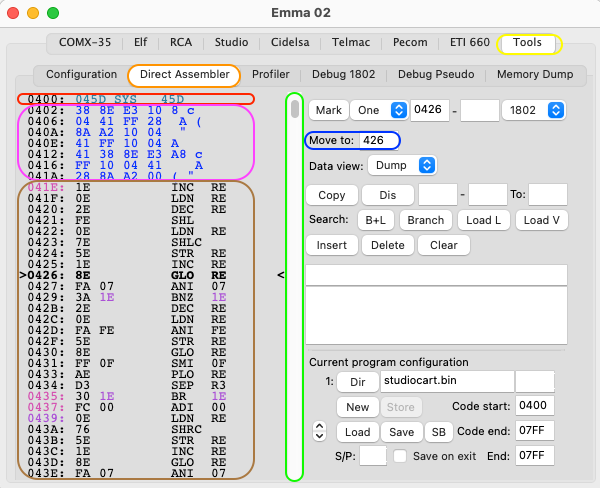The image size is (600, 488).
Task: Open the Debug Pseudo sub-tab
Action: [x=436, y=74]
